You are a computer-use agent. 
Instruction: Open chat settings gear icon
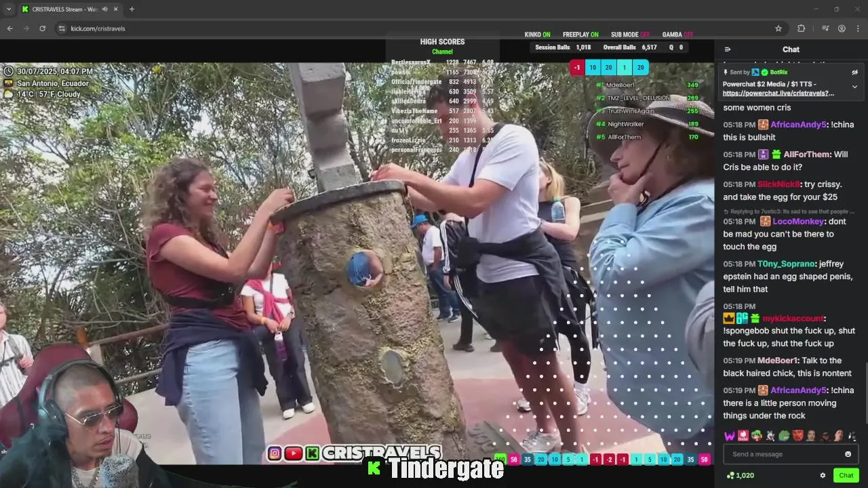tap(823, 475)
